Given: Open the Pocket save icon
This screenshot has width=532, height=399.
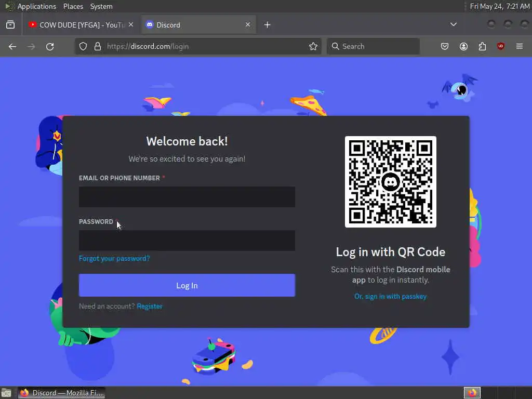Looking at the screenshot, I should tap(445, 46).
